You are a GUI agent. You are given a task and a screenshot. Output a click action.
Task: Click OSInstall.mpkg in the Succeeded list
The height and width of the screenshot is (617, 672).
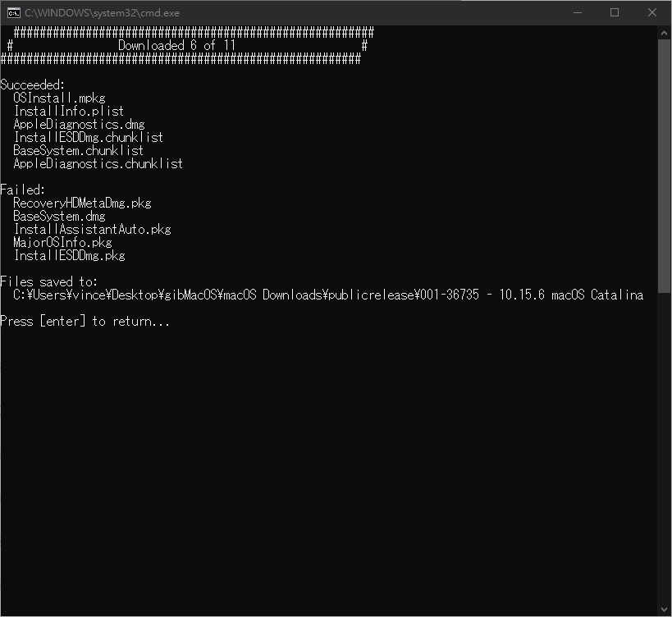pos(59,98)
